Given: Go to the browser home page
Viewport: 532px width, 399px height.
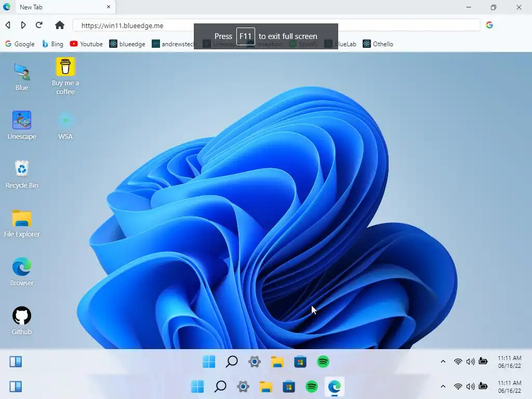Looking at the screenshot, I should click(60, 25).
